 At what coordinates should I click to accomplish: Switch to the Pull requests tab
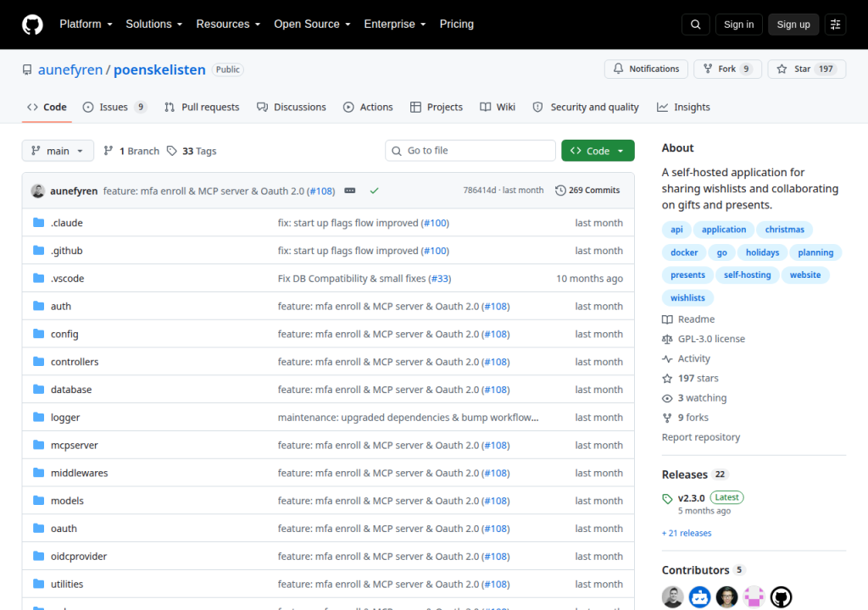(x=202, y=108)
